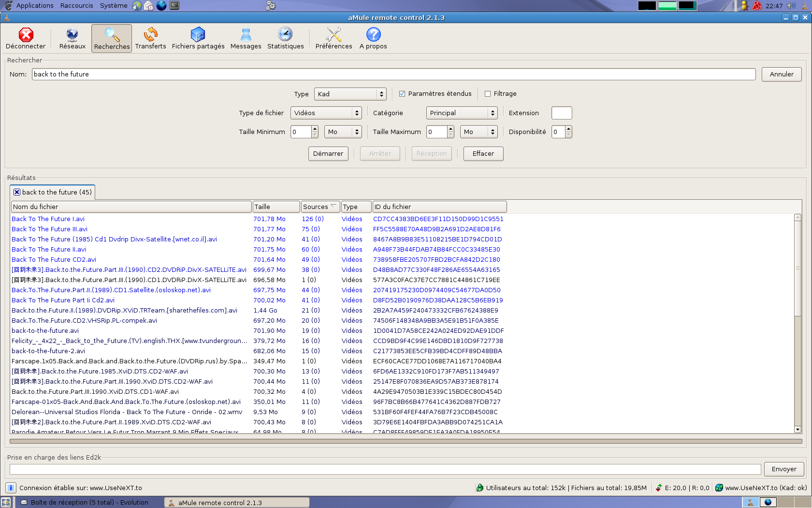812x508 pixels.
Task: Open the A propos dialog
Action: point(373,38)
